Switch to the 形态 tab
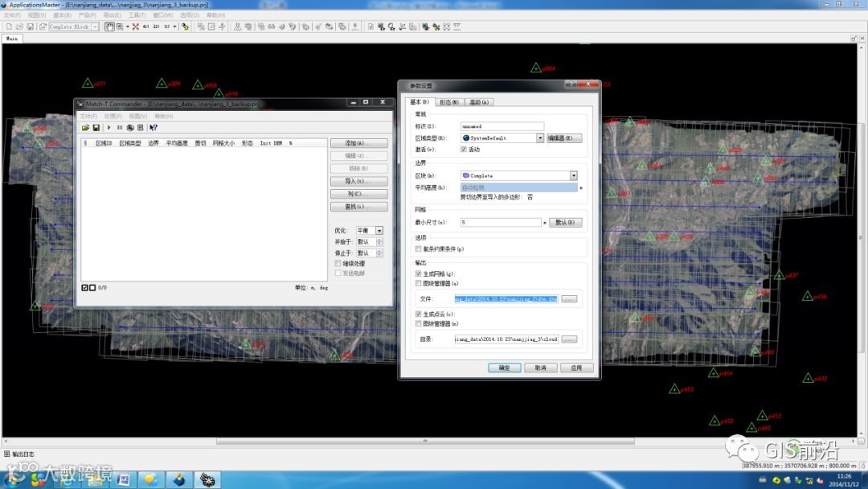This screenshot has width=868, height=489. tap(449, 102)
